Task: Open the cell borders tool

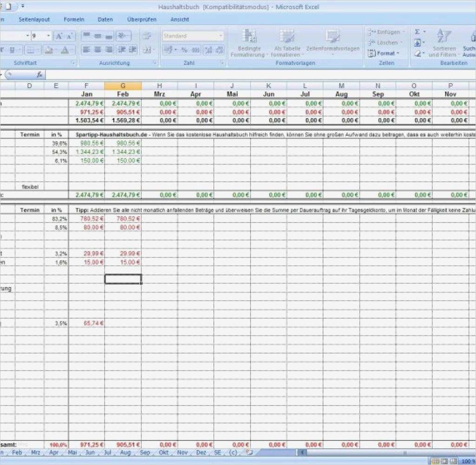Action: click(31, 50)
